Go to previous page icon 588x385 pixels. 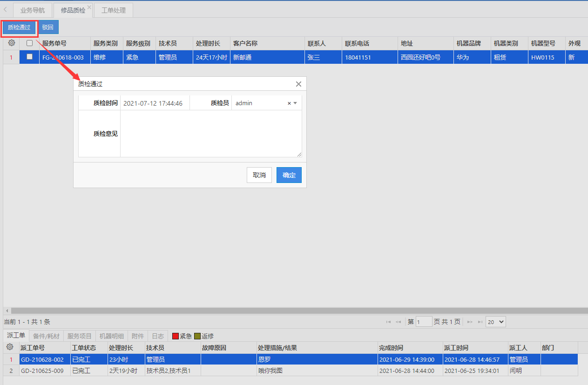399,322
